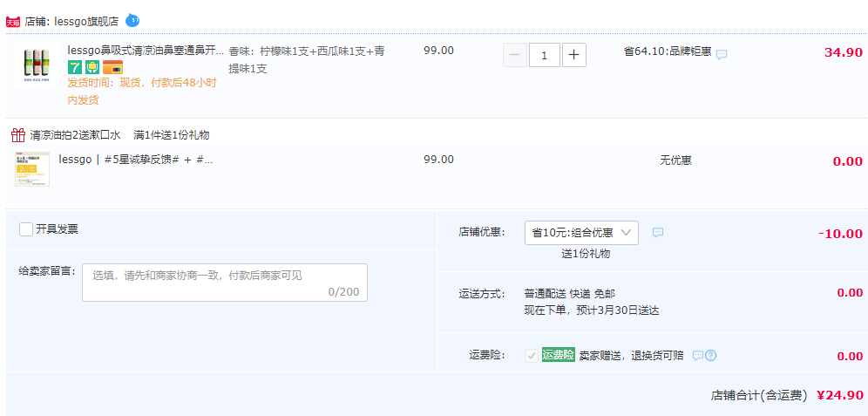
Task: Click the orange credit card payment badge
Action: 113,67
